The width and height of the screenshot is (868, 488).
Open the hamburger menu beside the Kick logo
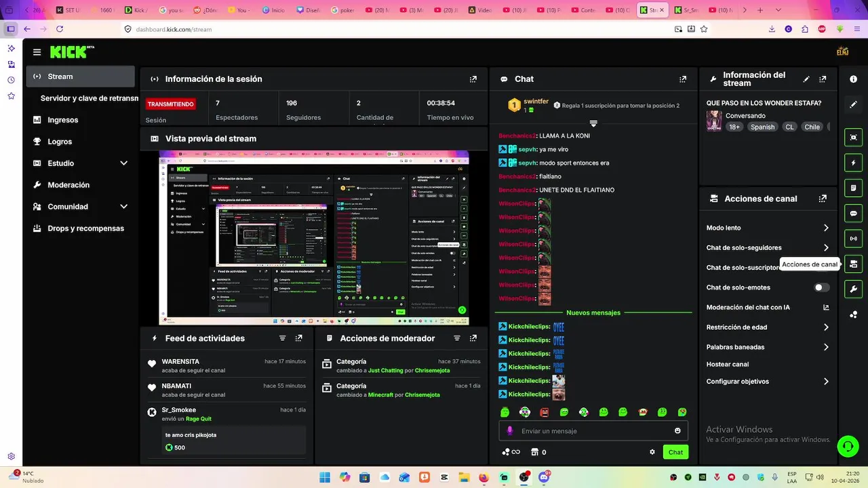[37, 52]
